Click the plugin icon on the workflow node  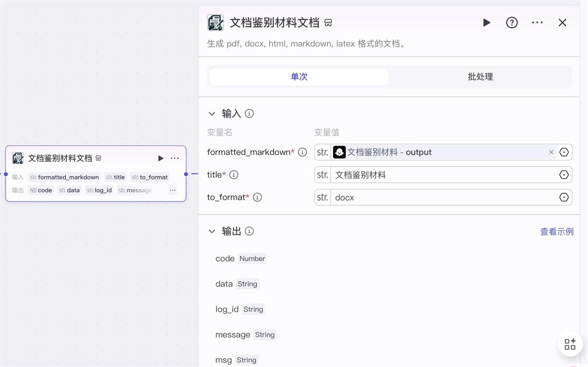click(x=18, y=158)
